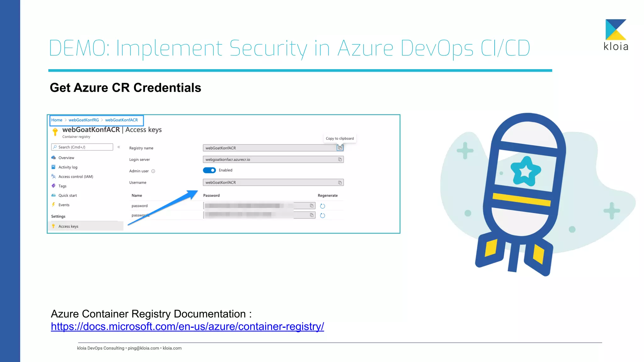Click the Regenerate column header
Image resolution: width=644 pixels, height=362 pixels.
click(x=328, y=195)
